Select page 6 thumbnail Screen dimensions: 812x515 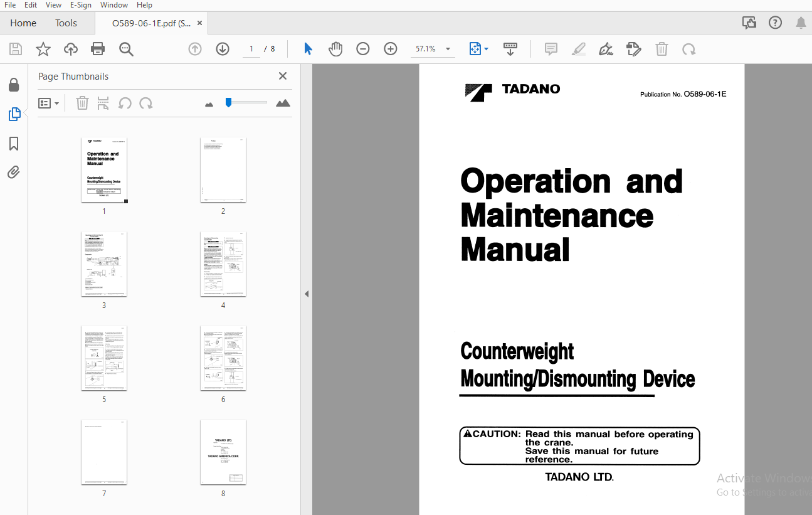tap(223, 358)
